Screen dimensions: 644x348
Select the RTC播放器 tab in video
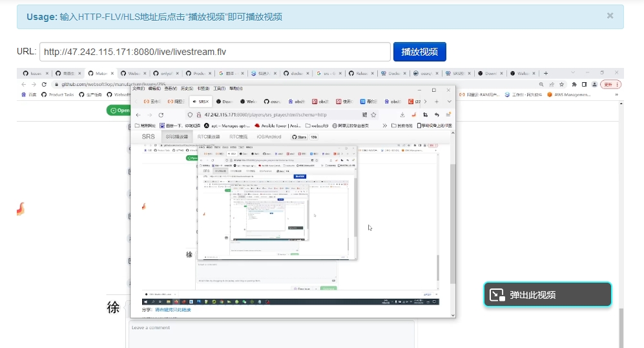tap(209, 137)
